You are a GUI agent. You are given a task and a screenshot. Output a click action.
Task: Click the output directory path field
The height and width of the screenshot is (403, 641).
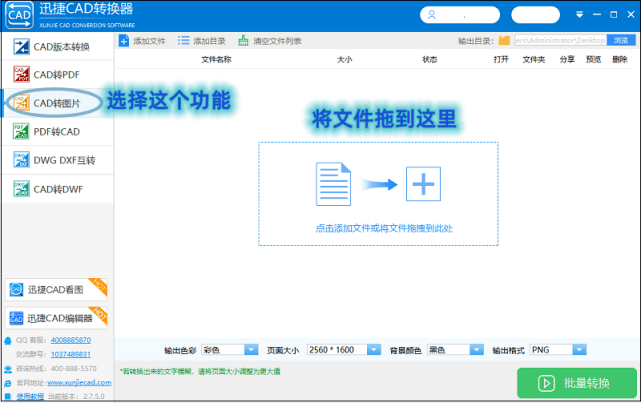pyautogui.click(x=560, y=40)
